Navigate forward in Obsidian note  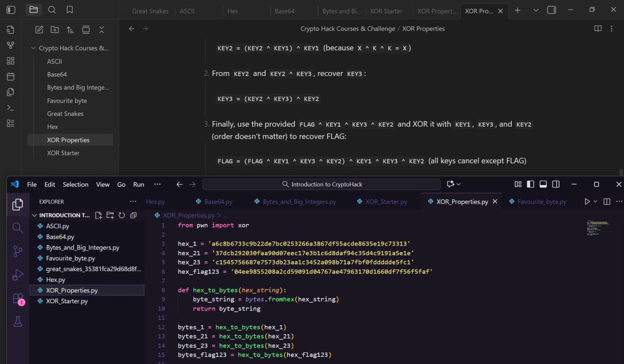[x=145, y=29]
